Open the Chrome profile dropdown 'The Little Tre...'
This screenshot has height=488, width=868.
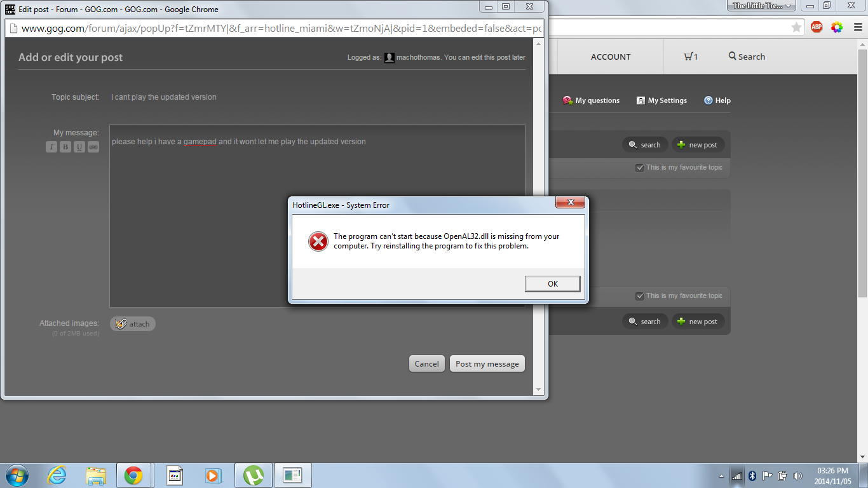point(762,6)
